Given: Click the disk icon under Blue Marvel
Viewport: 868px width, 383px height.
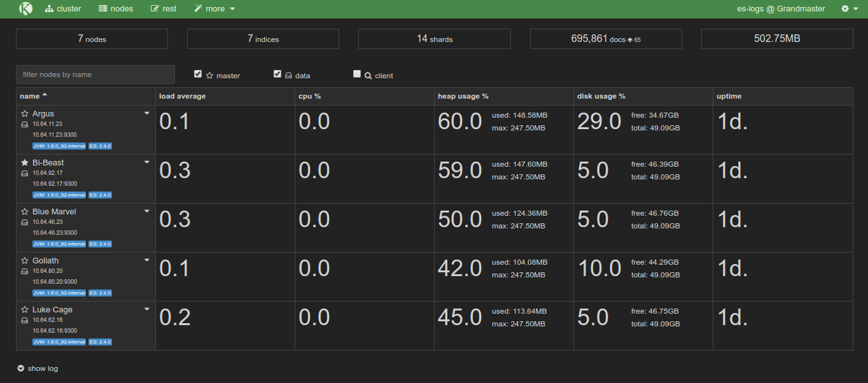Looking at the screenshot, I should [25, 222].
